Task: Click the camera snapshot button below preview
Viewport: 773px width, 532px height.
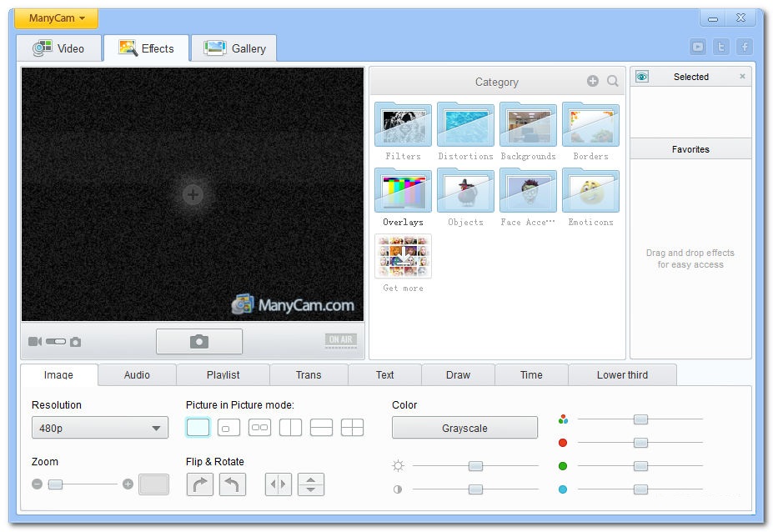Action: point(198,341)
